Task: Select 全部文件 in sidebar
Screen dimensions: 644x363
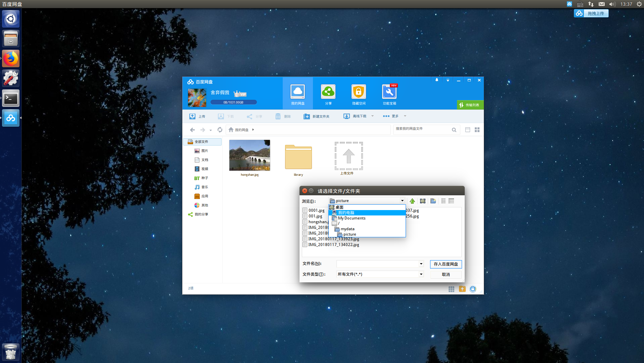Action: [202, 142]
